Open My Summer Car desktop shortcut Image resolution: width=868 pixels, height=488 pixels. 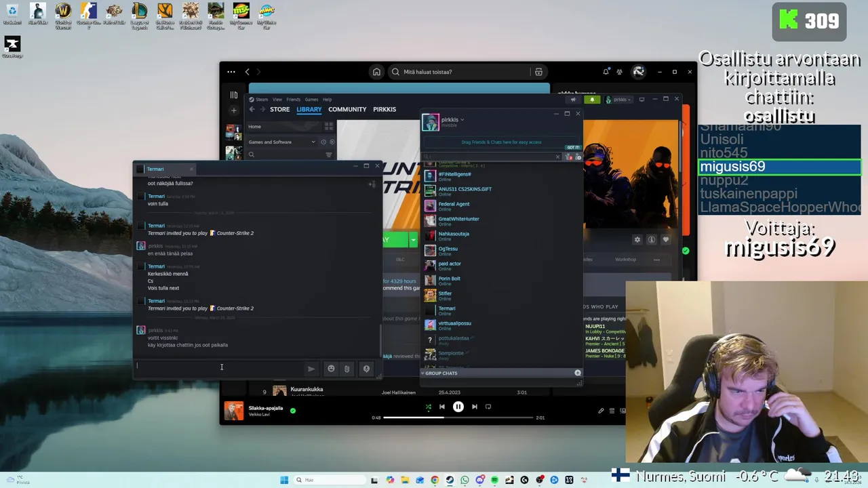click(x=241, y=15)
